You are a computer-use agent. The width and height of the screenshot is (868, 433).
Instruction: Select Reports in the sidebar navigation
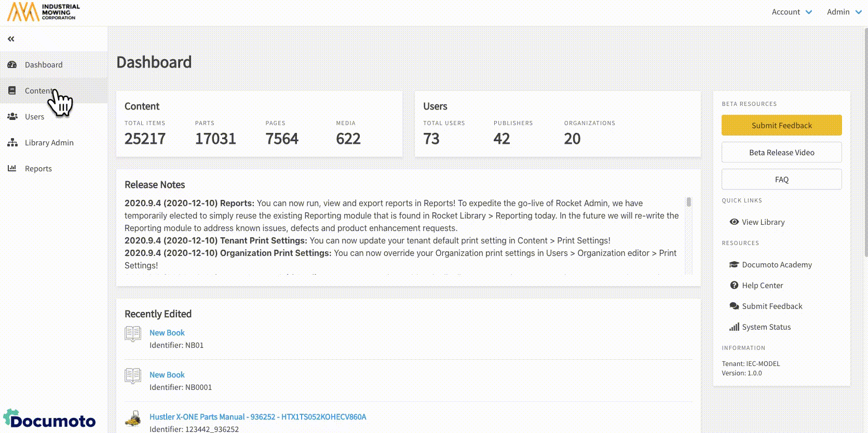tap(38, 169)
